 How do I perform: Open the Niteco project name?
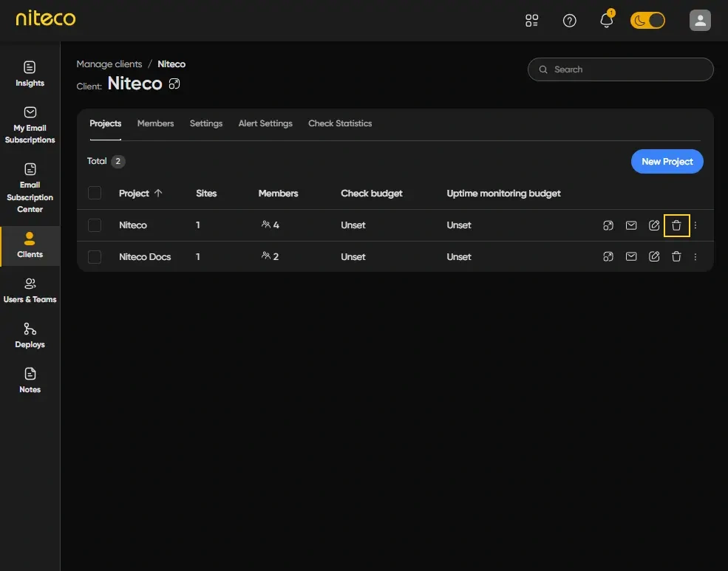pos(133,225)
